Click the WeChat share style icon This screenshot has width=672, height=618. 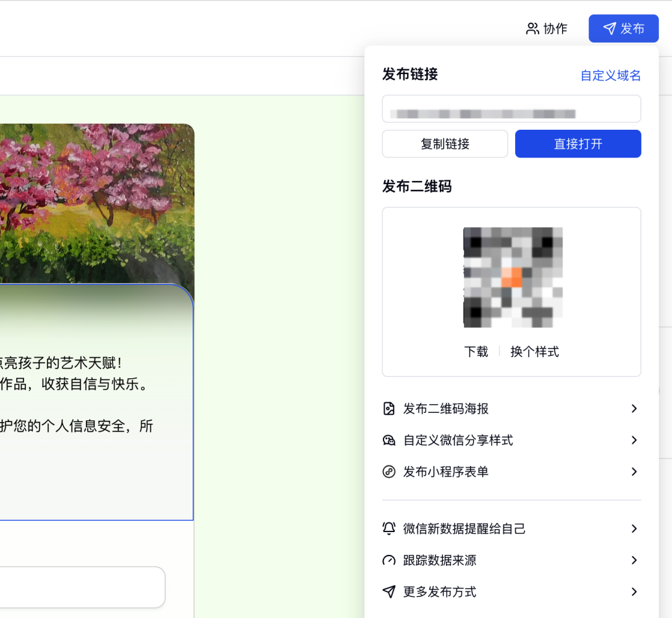[x=389, y=440]
